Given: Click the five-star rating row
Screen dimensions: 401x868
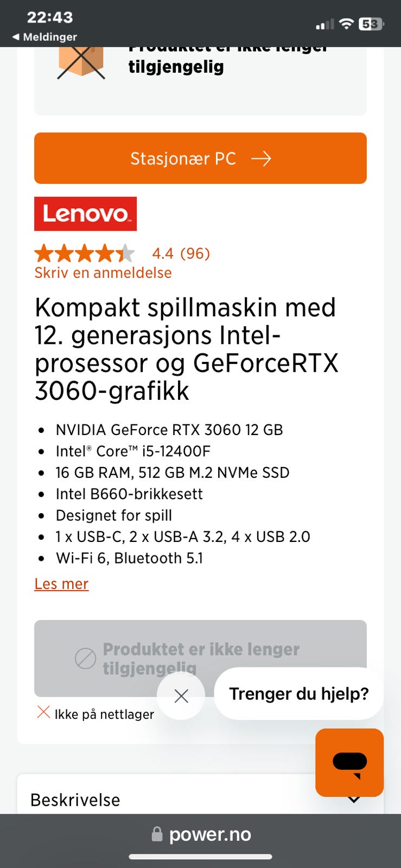Looking at the screenshot, I should [x=85, y=253].
